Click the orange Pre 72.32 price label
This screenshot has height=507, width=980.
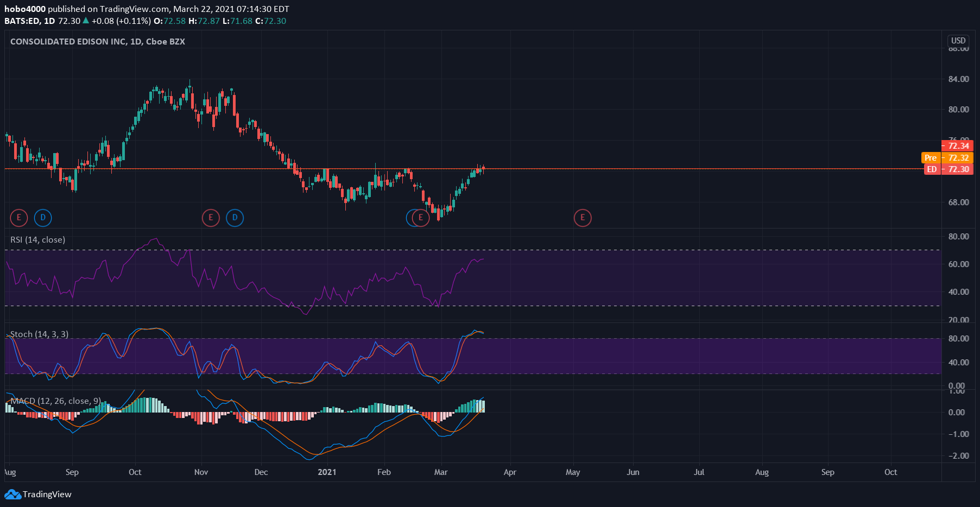pos(947,157)
